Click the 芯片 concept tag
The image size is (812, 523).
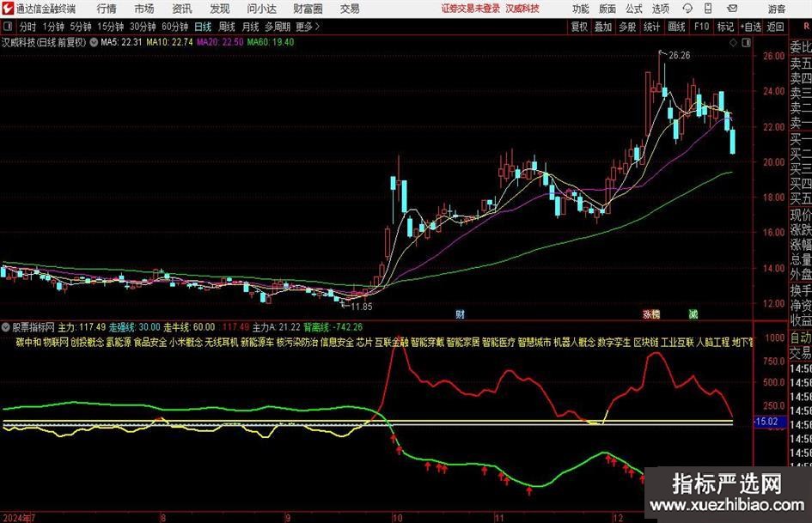364,343
